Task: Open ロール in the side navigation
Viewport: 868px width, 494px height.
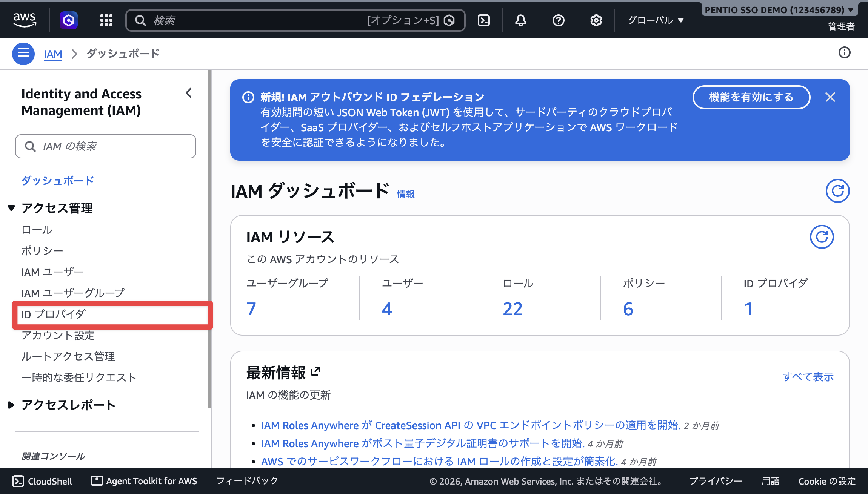Action: (x=37, y=230)
